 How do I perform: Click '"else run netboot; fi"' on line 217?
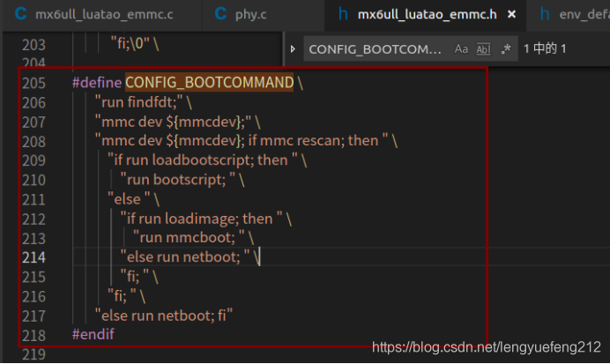(x=164, y=316)
